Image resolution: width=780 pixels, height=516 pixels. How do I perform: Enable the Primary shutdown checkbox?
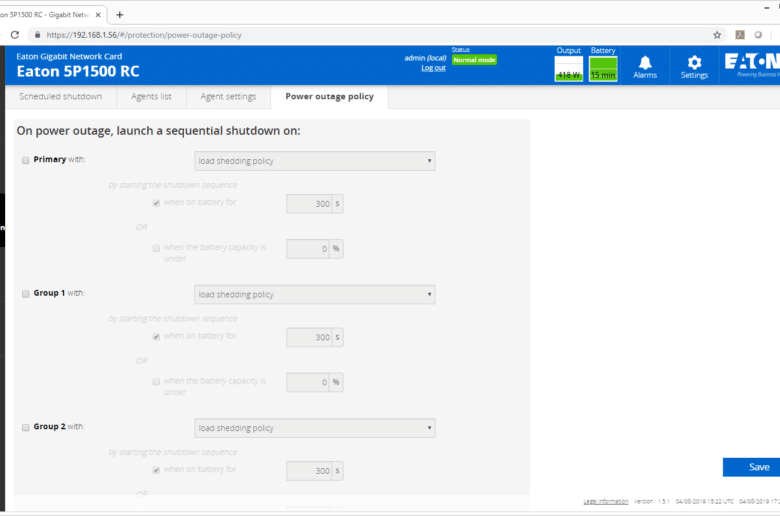25,160
